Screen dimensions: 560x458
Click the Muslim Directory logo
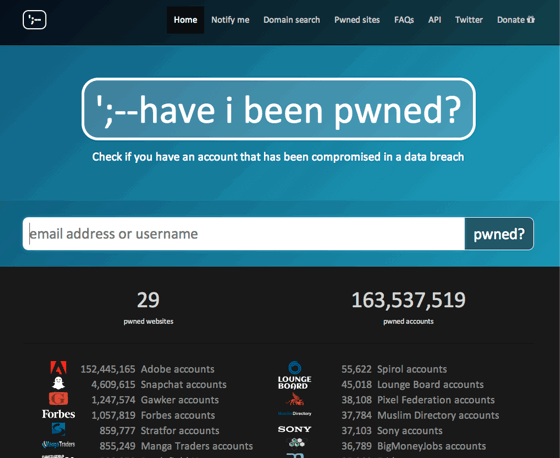[295, 414]
